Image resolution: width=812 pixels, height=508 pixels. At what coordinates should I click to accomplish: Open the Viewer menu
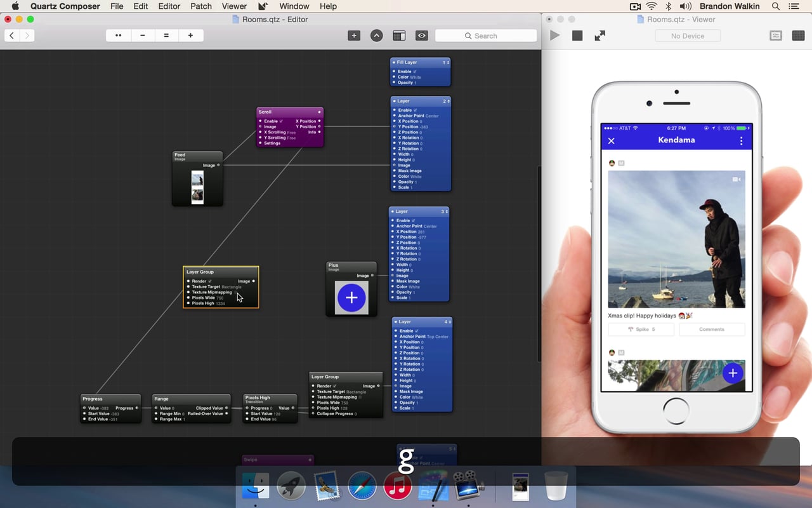click(235, 6)
